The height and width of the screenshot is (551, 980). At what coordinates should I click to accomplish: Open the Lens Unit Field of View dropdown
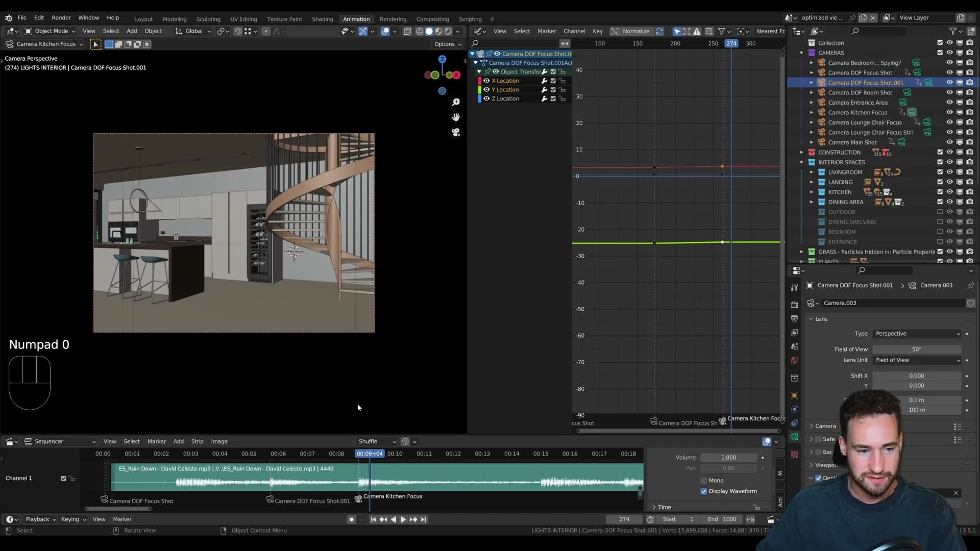[x=917, y=360]
